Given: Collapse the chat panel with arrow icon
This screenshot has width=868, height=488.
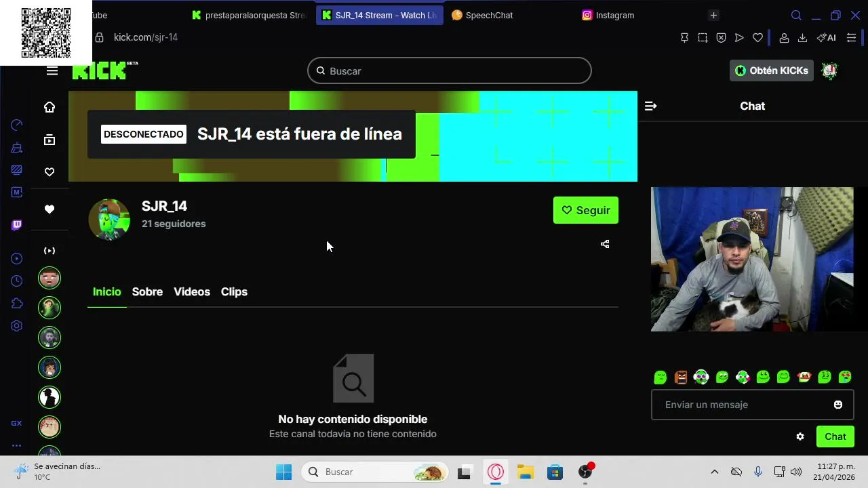Looking at the screenshot, I should 650,106.
